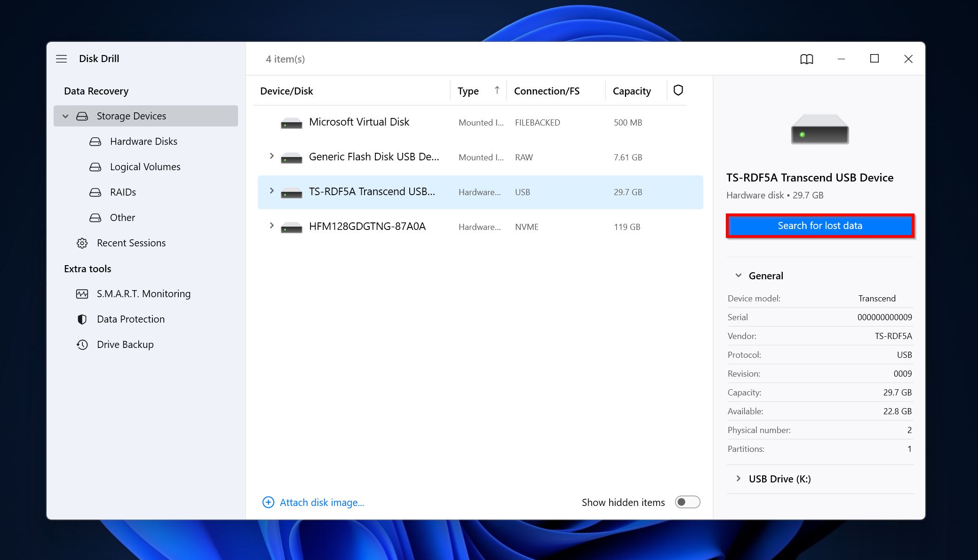Viewport: 978px width, 560px height.
Task: Select Other in the sidebar
Action: tap(122, 218)
